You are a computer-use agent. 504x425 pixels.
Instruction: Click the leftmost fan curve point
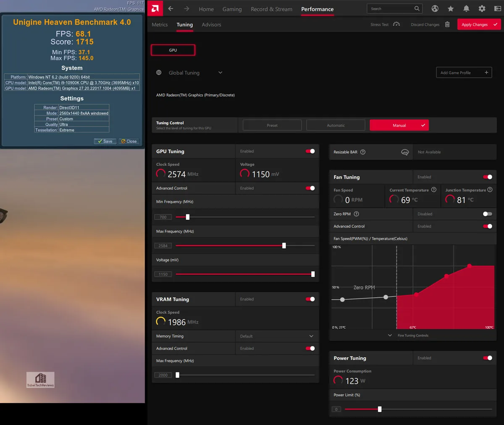point(343,300)
